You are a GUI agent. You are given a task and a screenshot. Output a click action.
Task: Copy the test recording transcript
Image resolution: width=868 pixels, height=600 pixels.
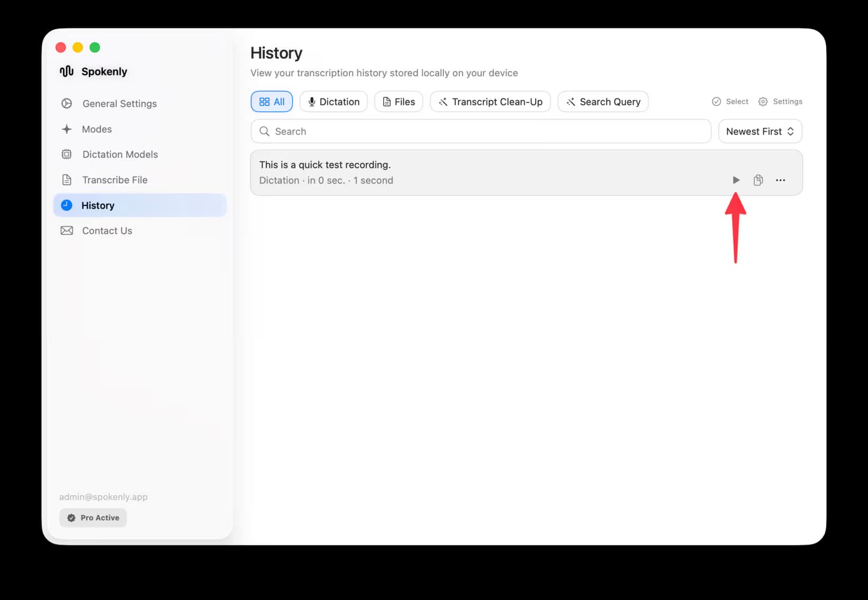point(758,180)
